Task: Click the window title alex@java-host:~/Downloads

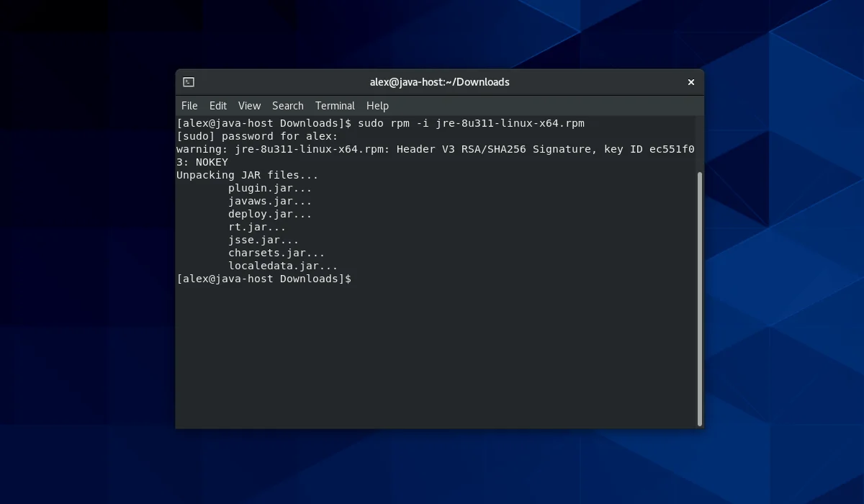Action: (439, 82)
